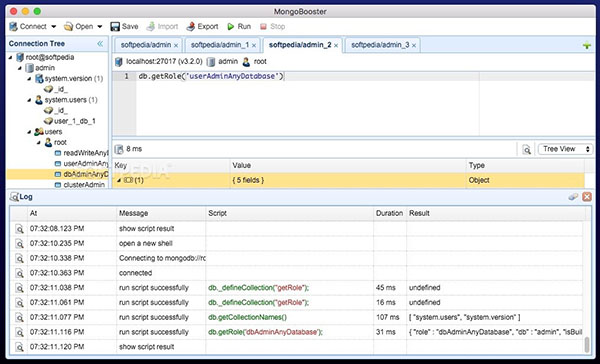Open the Tree View selector

(566, 149)
